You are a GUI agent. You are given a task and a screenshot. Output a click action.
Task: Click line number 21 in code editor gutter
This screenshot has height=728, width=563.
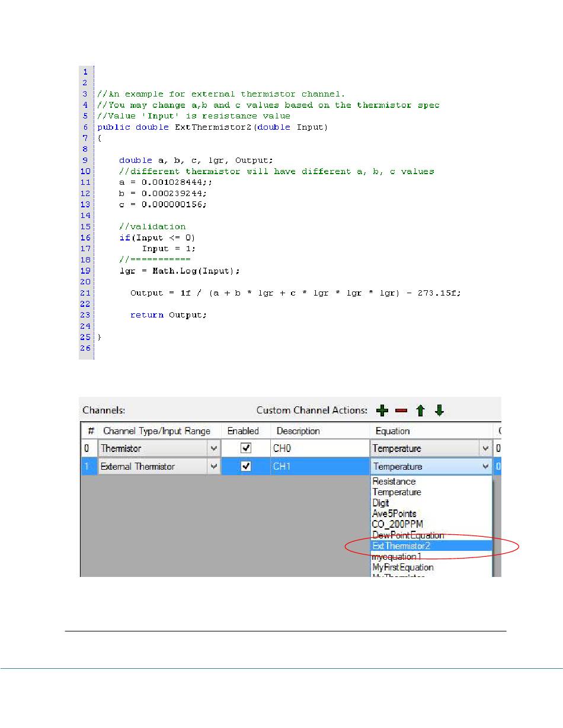[86, 293]
